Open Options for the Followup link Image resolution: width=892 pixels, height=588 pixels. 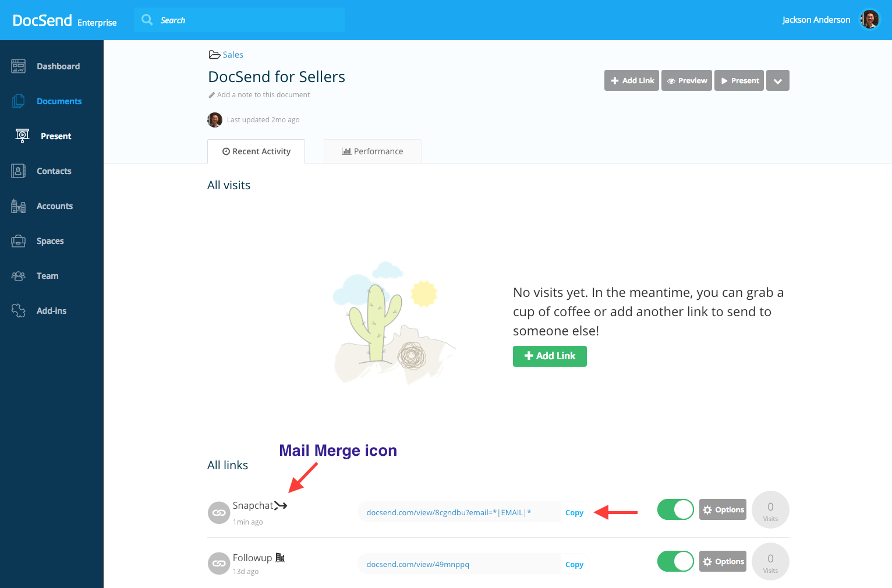click(x=723, y=561)
